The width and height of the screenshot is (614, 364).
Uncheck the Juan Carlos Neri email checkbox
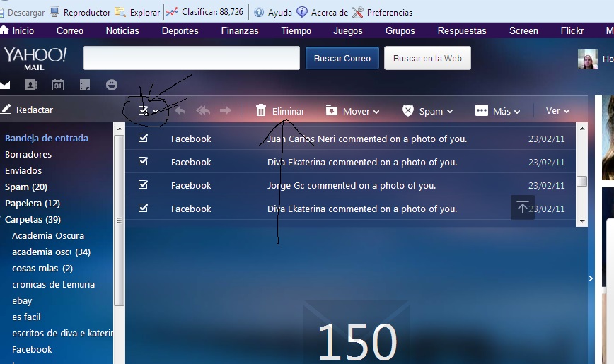click(143, 138)
